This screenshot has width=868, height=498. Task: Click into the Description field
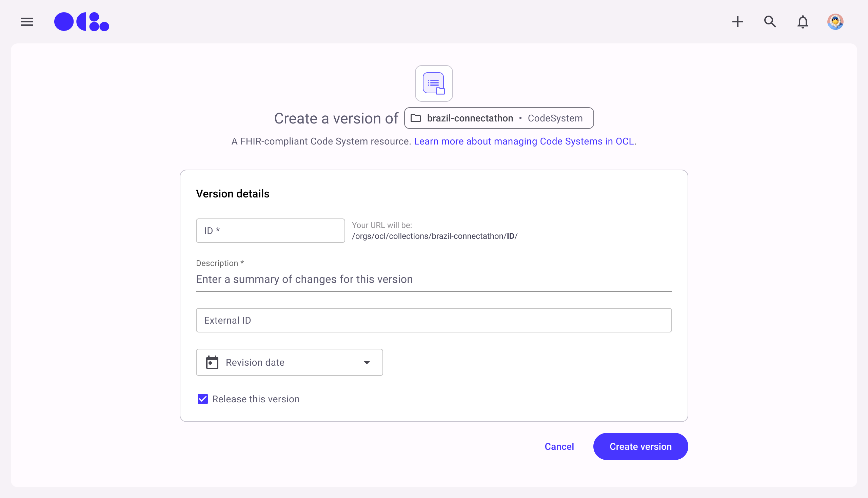pyautogui.click(x=433, y=280)
